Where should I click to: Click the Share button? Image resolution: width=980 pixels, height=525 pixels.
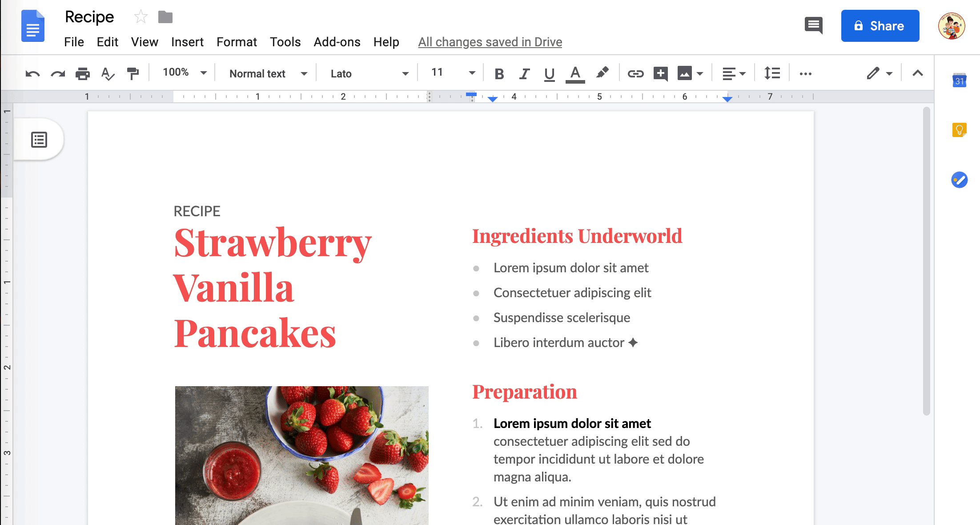pyautogui.click(x=880, y=27)
